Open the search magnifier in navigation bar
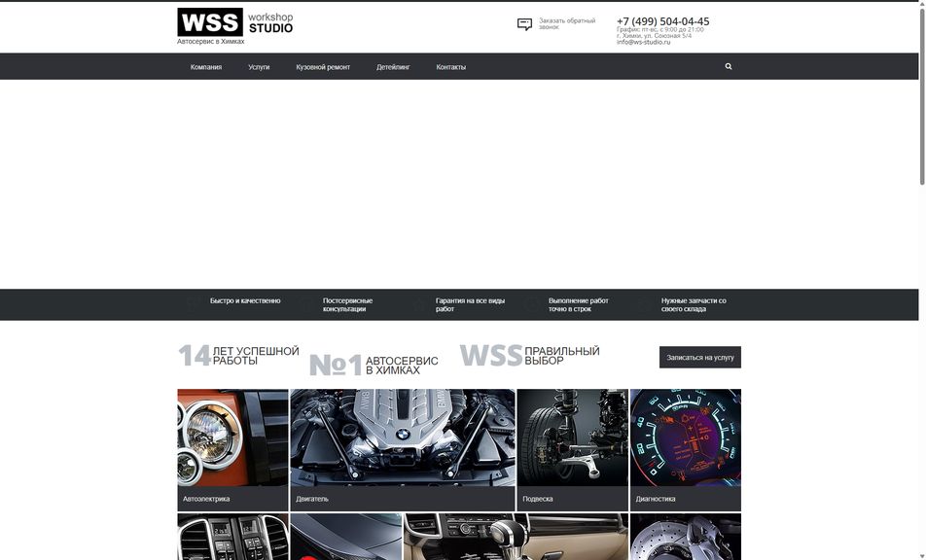926x560 pixels. pos(729,67)
